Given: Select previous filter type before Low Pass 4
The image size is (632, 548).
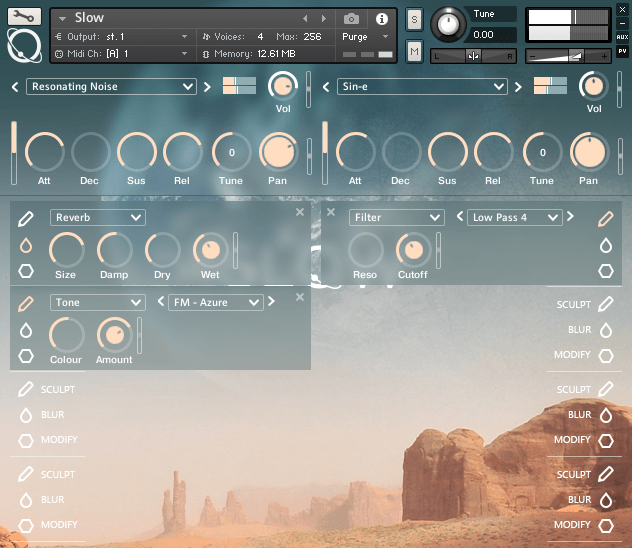Looking at the screenshot, I should click(459, 217).
